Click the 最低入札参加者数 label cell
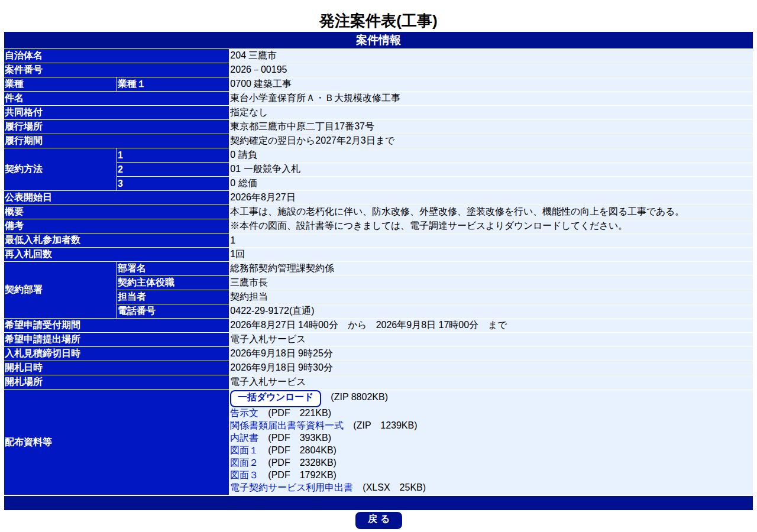This screenshot has height=532, width=757. pyautogui.click(x=117, y=240)
